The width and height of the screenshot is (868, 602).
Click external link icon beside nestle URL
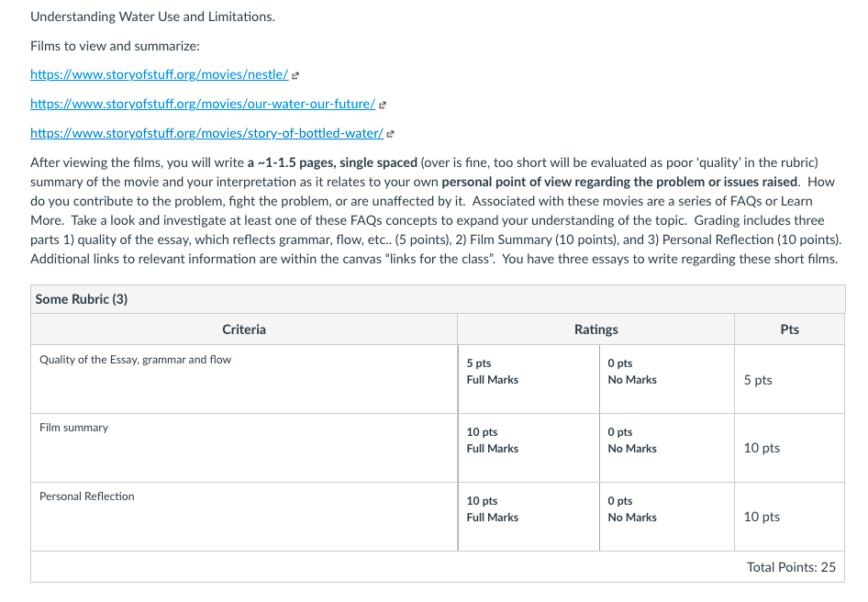295,76
